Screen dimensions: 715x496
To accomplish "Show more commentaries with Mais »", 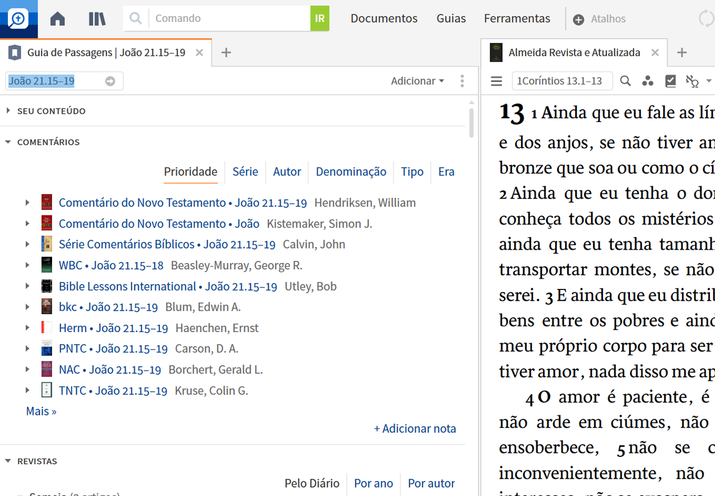I will (x=41, y=412).
